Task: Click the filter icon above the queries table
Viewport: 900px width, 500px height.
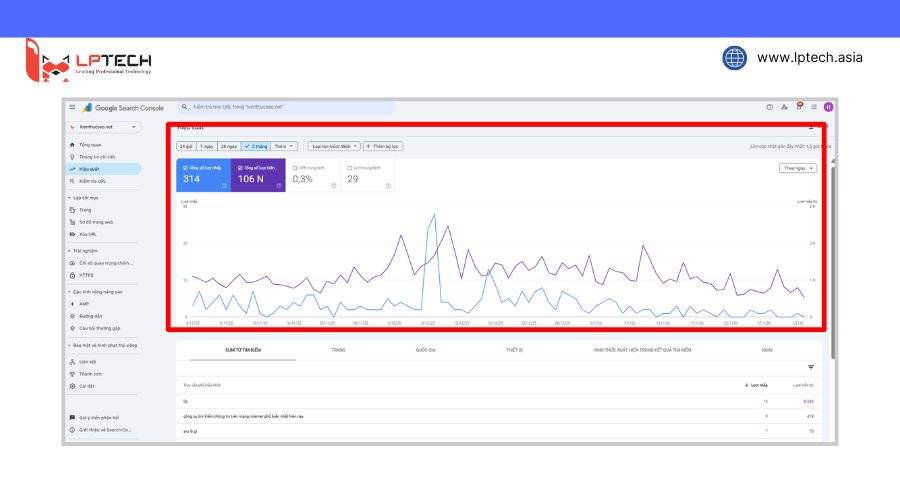Action: point(810,367)
